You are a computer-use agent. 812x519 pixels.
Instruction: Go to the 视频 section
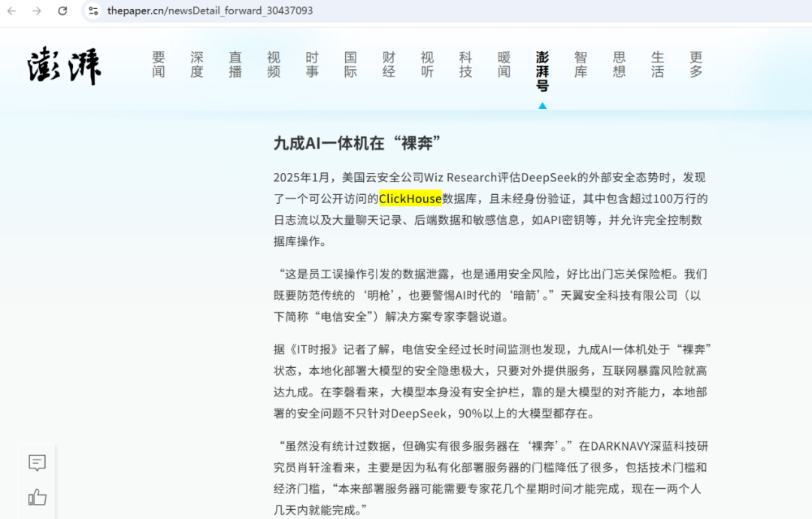pos(274,65)
